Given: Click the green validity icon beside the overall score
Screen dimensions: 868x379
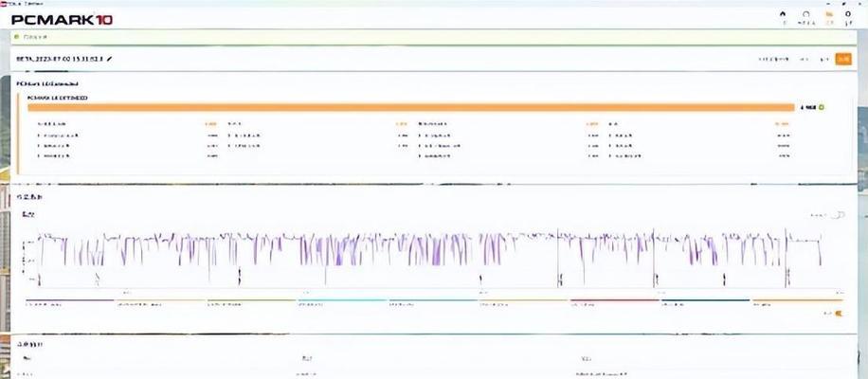Looking at the screenshot, I should tap(822, 107).
